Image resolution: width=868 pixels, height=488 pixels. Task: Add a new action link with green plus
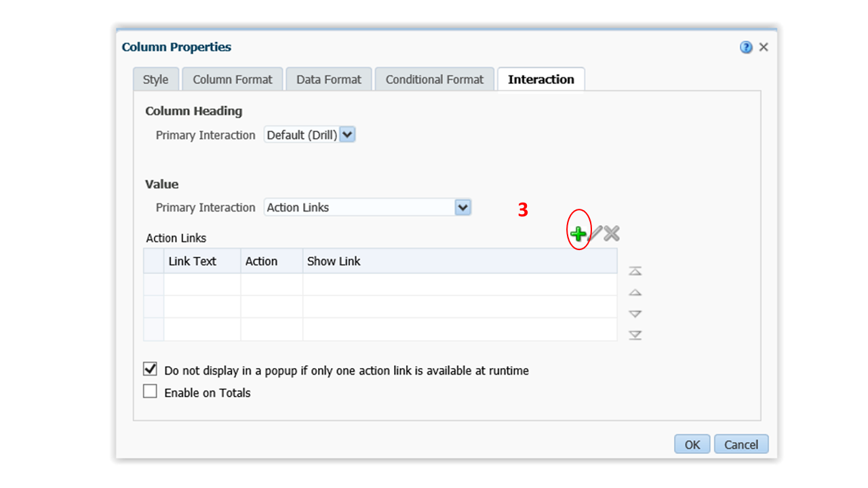pos(578,235)
